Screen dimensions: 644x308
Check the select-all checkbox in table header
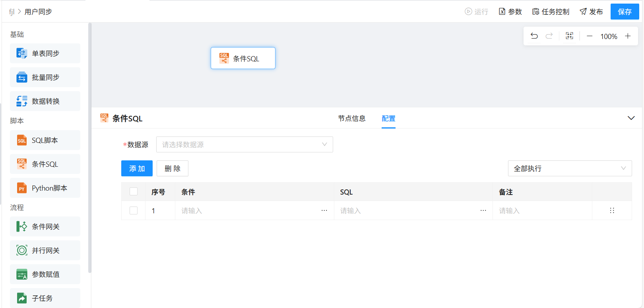pos(134,192)
